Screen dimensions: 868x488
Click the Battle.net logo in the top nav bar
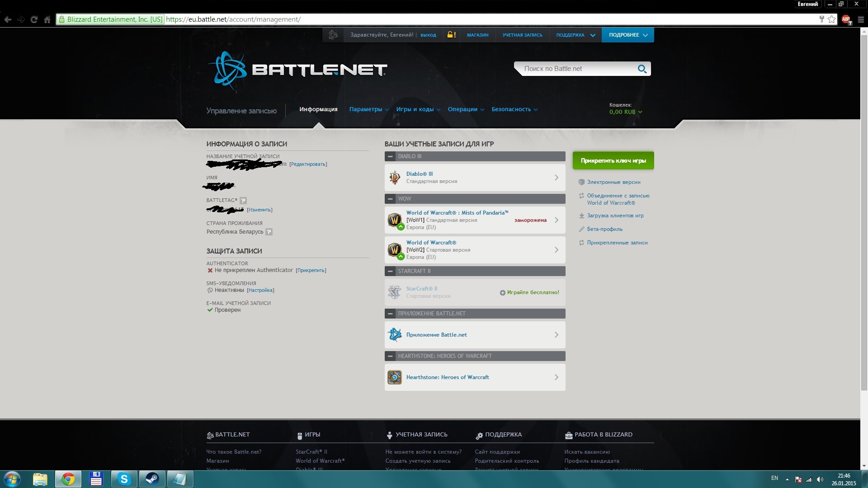pos(333,35)
